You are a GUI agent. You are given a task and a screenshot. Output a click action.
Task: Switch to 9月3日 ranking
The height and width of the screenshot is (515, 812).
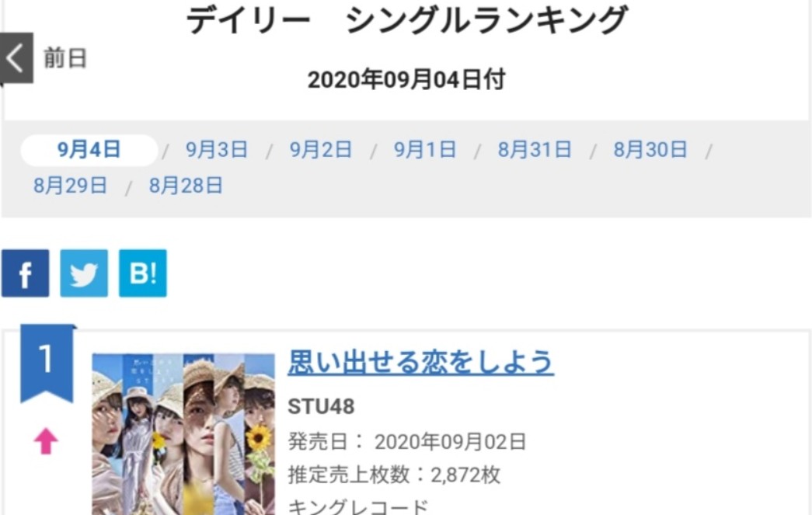[217, 150]
